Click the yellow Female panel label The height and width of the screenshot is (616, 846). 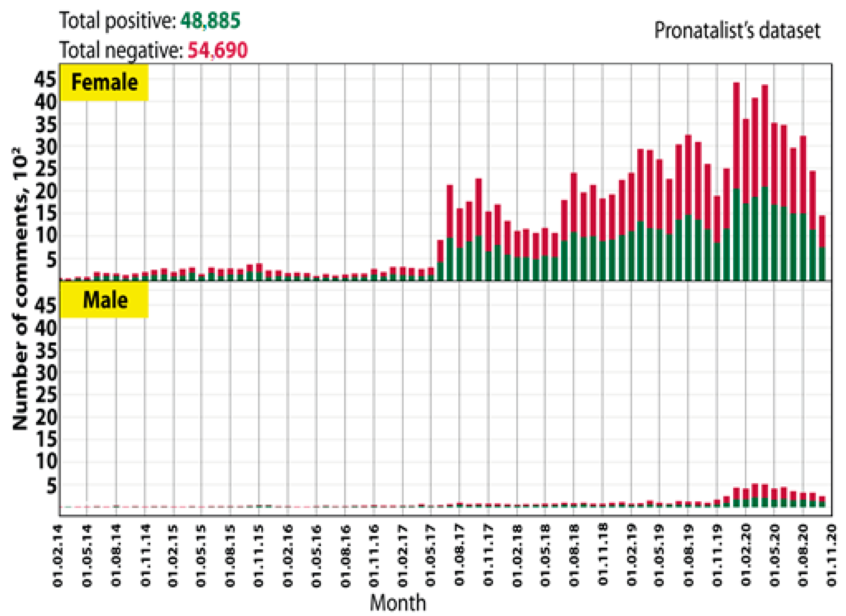tap(104, 82)
